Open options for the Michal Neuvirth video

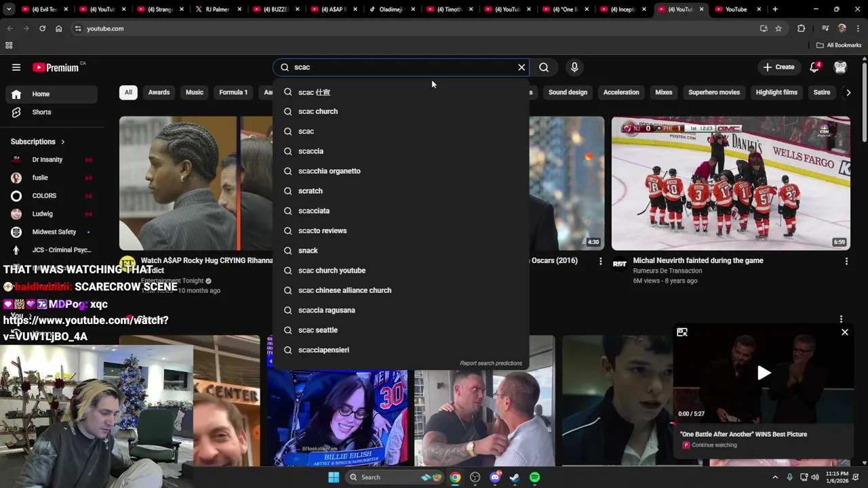[x=846, y=261]
